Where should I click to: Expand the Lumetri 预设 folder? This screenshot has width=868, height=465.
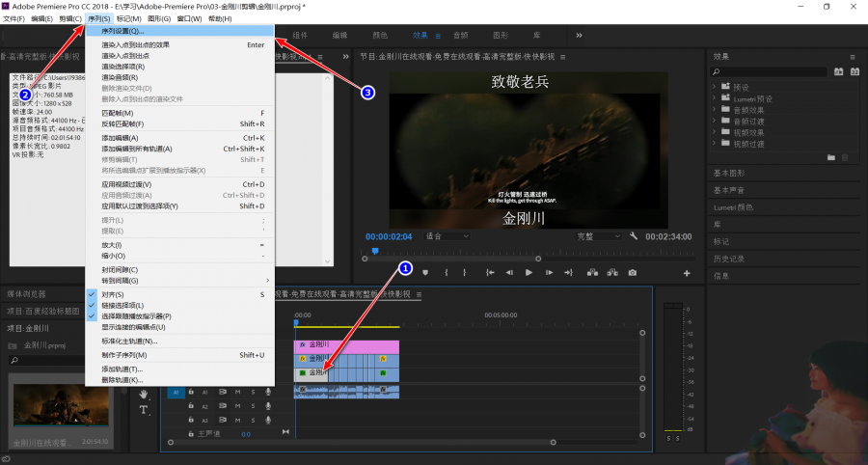[714, 98]
